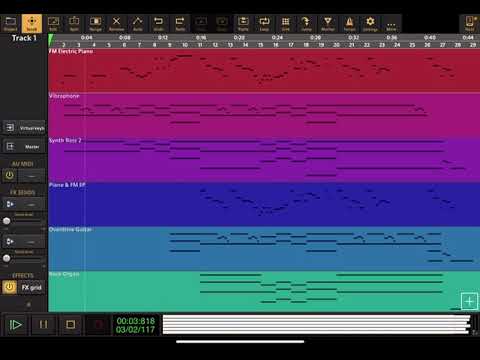Adjust the first send level slider knob
This screenshot has width=480, height=360.
click(x=6, y=221)
